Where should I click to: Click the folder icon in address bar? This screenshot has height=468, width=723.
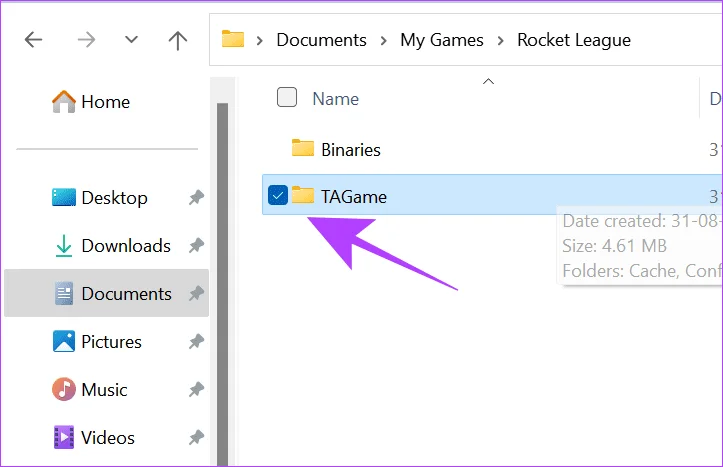[x=233, y=39]
